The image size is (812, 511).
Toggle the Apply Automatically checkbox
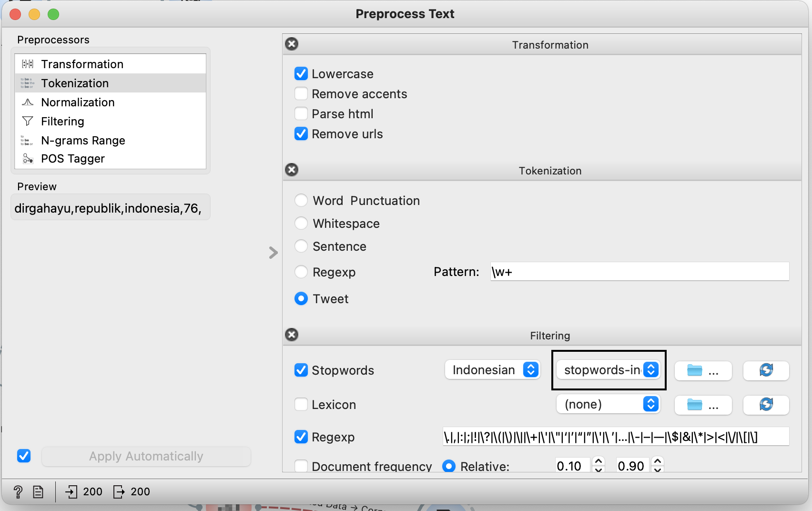pos(24,456)
